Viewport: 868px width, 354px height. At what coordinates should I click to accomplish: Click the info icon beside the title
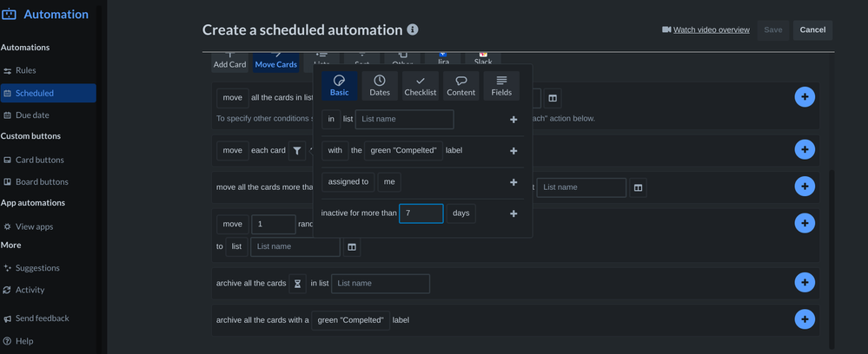coord(413,29)
